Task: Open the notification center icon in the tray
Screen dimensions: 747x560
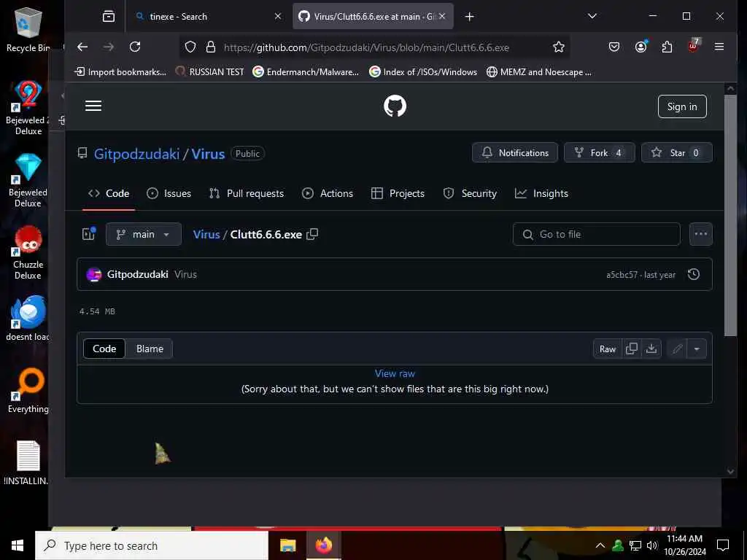Action: click(723, 545)
